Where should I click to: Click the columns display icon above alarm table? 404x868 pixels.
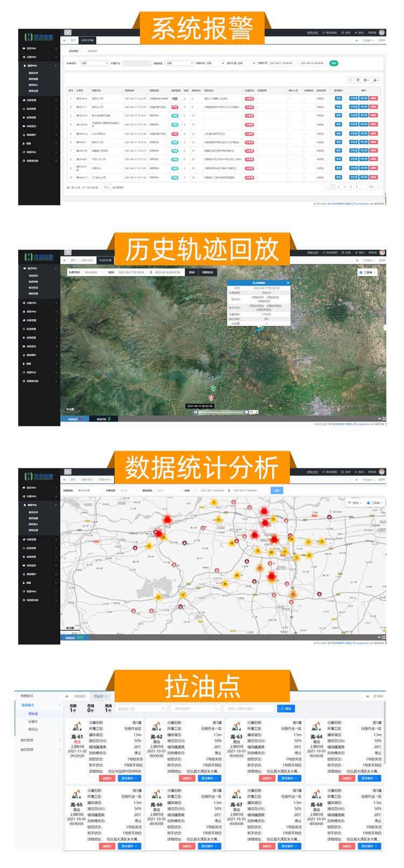[x=366, y=80]
